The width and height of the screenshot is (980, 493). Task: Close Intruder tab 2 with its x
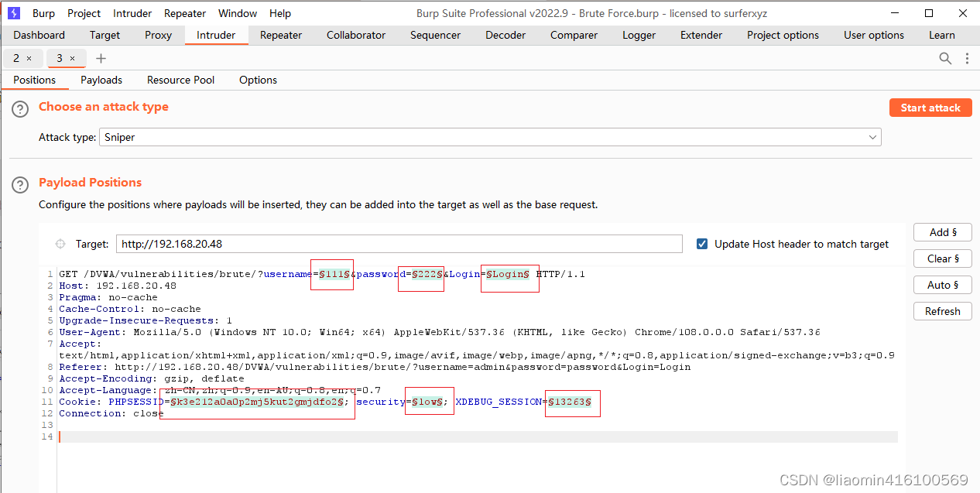(29, 58)
